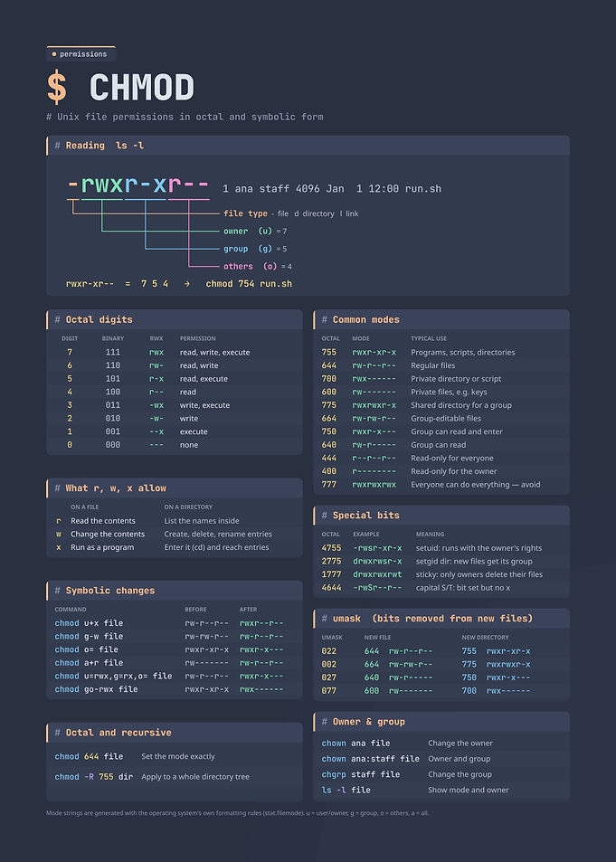Click the "Reading ls -l" section header
616x862 pixels.
[x=308, y=145]
